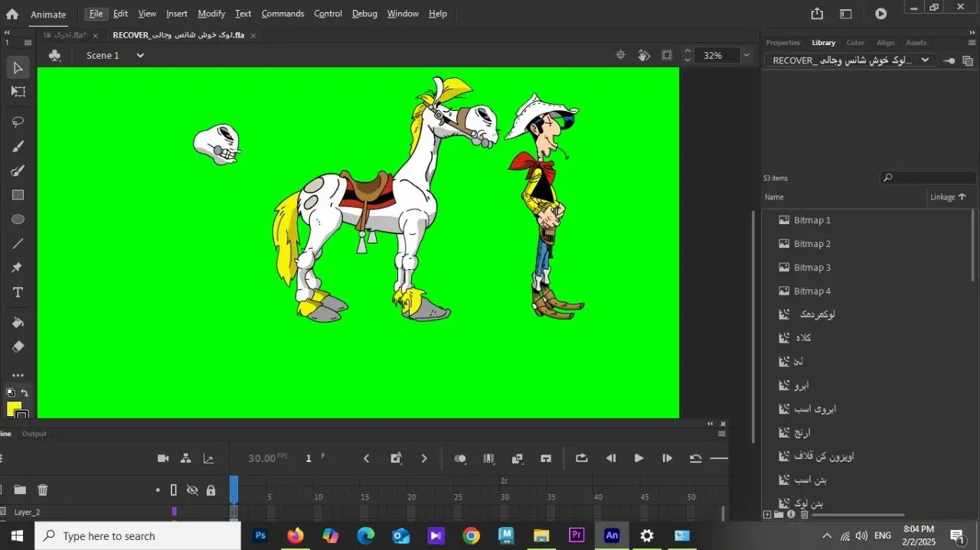
Task: Select the Eraser tool
Action: [18, 347]
